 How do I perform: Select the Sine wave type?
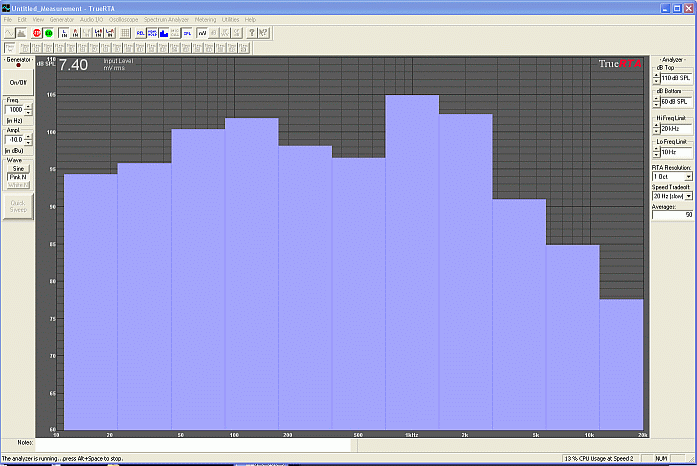pos(18,169)
